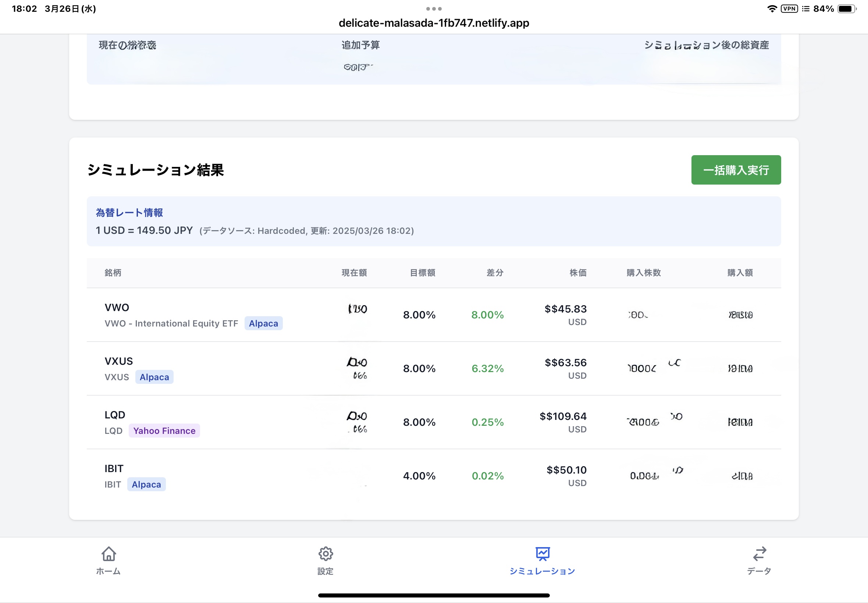Click the 現在額 column header

(354, 273)
